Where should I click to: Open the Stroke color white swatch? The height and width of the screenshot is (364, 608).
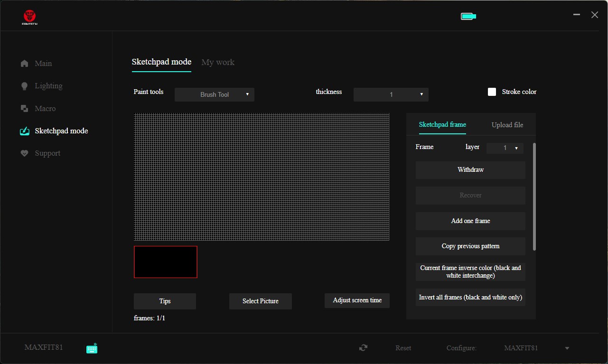(492, 92)
